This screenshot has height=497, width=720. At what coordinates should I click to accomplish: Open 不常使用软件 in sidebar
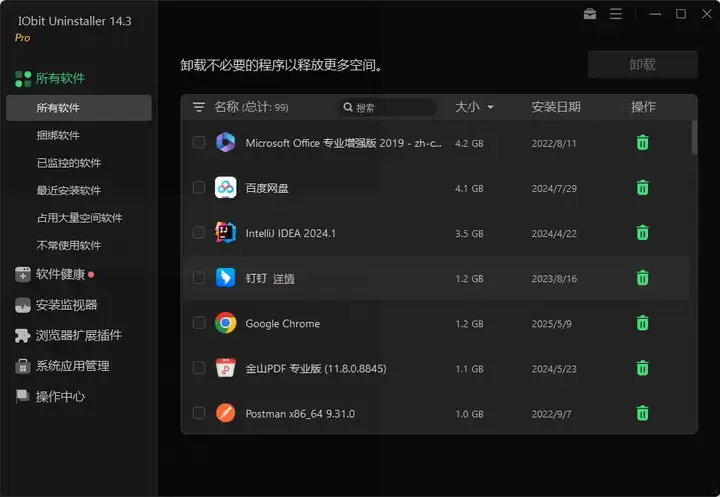point(69,245)
